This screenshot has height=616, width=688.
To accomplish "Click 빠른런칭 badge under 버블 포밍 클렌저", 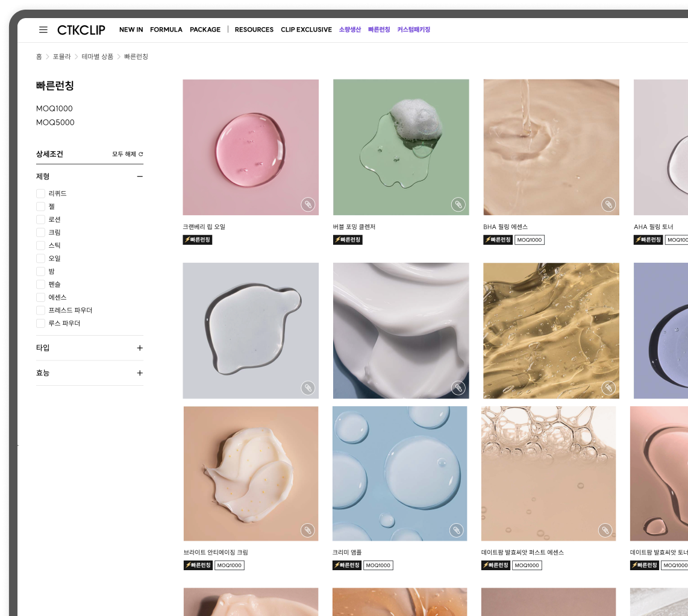I will click(x=348, y=240).
